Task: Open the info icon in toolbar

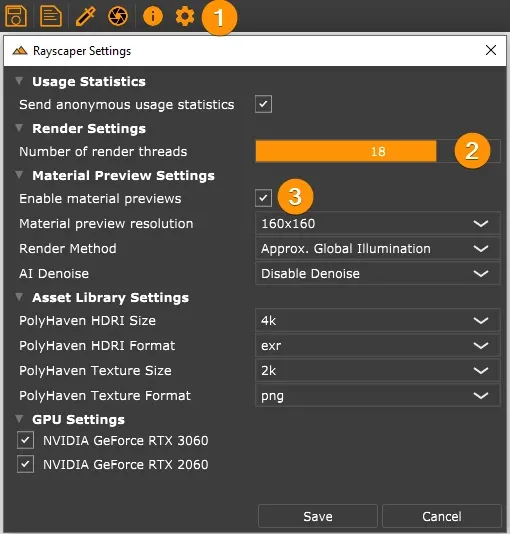Action: click(x=153, y=16)
